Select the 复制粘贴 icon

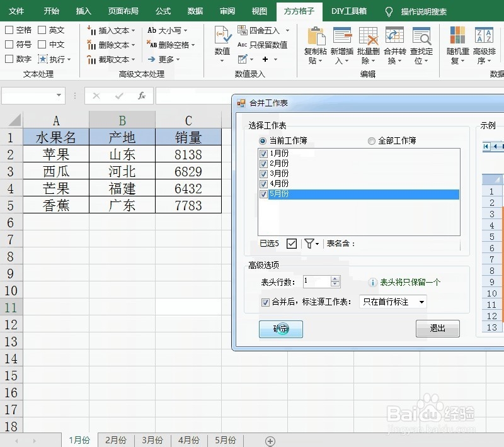pos(315,41)
